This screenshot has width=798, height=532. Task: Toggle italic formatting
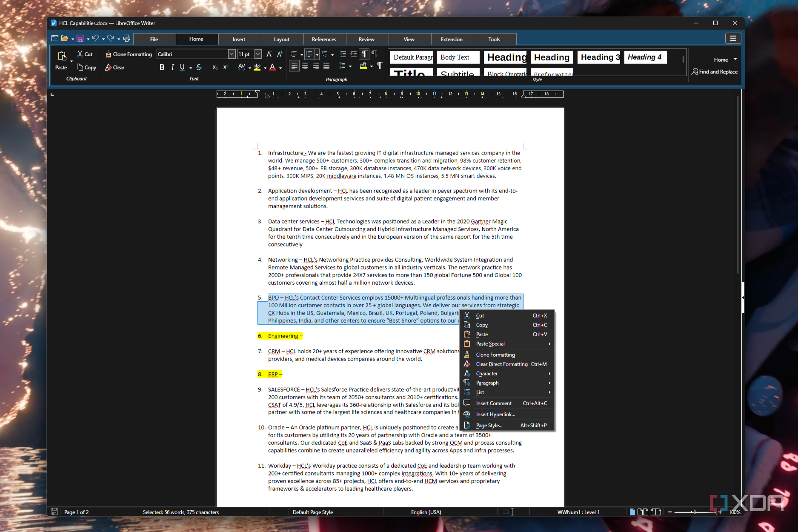pyautogui.click(x=172, y=67)
